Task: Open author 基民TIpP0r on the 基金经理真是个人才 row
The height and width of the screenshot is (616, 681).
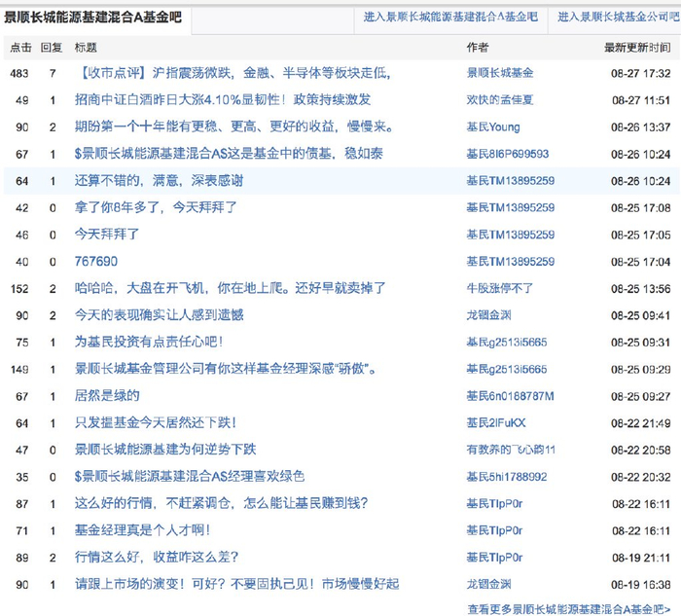Action: (x=494, y=531)
